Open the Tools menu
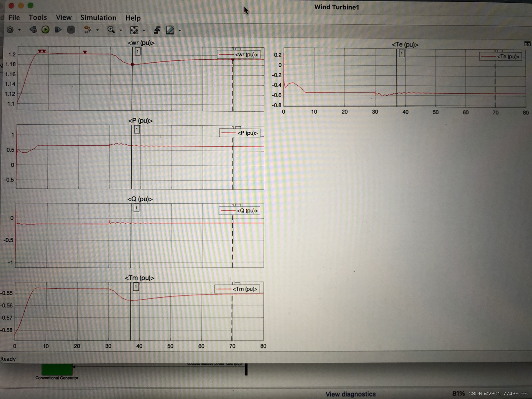 pos(38,17)
